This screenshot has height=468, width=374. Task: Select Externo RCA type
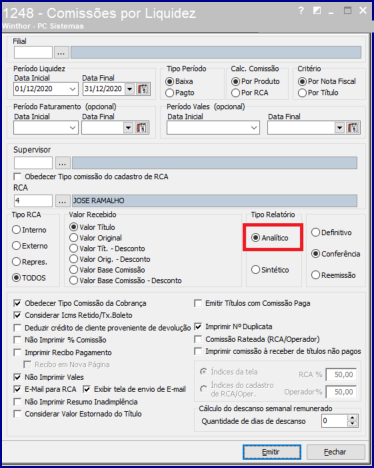click(30, 246)
